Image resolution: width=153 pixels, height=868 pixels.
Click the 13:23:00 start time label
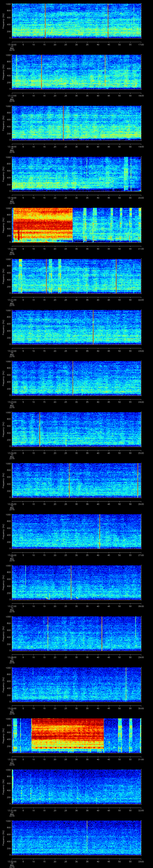(12, 402)
